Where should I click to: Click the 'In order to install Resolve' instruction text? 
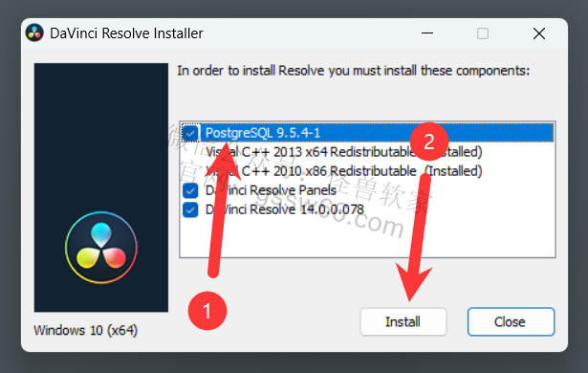[x=353, y=71]
